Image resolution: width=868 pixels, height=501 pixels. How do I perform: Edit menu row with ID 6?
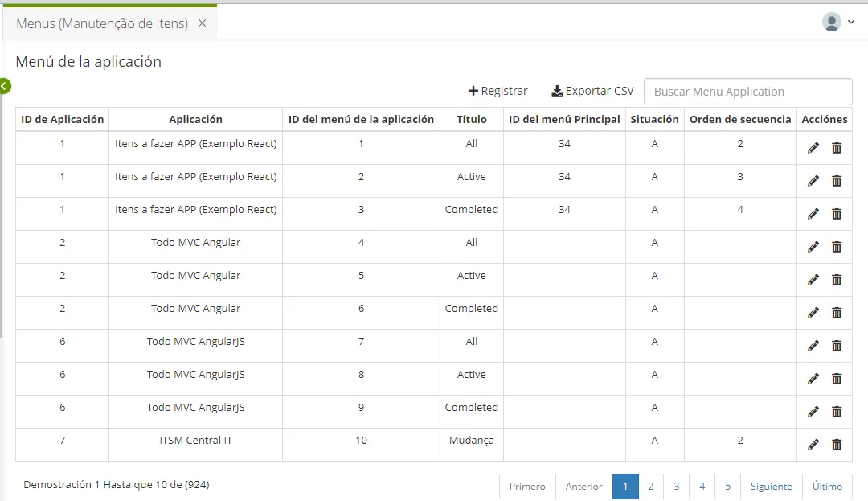tap(813, 313)
